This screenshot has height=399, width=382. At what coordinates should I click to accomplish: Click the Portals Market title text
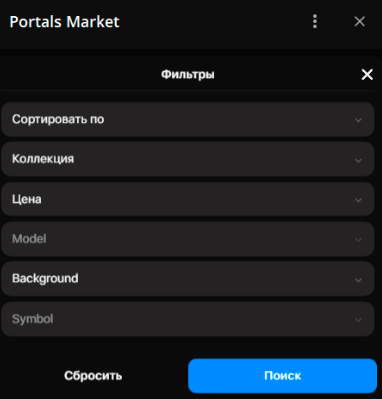64,22
